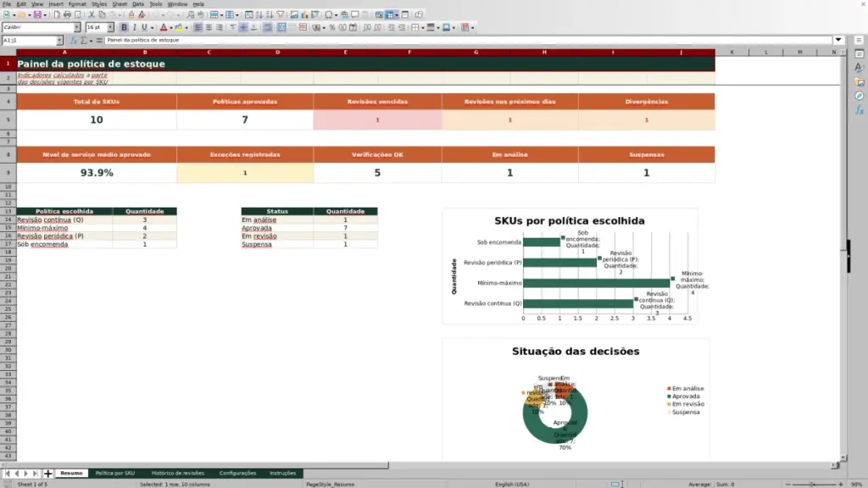Go to the last sheet navigation arrow

(35, 474)
